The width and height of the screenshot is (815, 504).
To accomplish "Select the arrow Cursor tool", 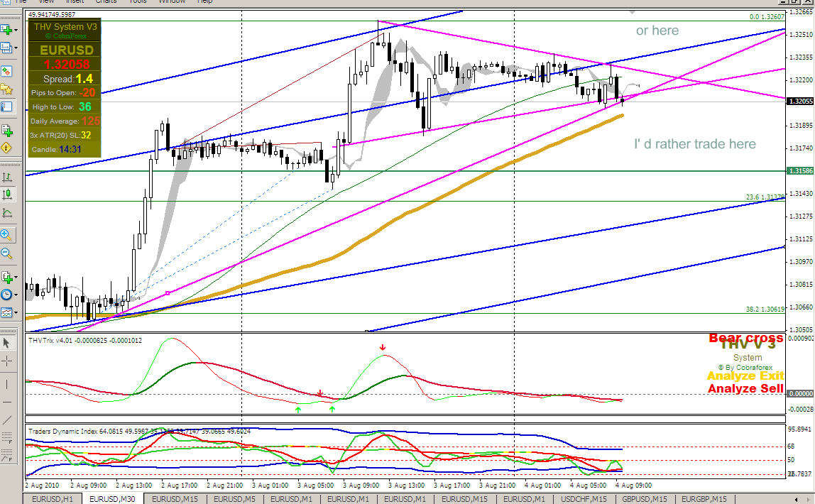I will click(6, 343).
